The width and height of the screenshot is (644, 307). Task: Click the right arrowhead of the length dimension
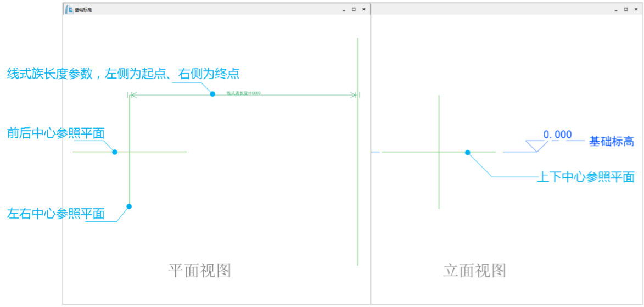(353, 96)
